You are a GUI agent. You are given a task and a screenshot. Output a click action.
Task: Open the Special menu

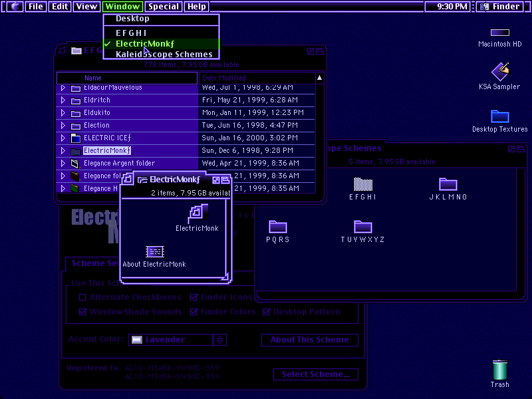(164, 7)
